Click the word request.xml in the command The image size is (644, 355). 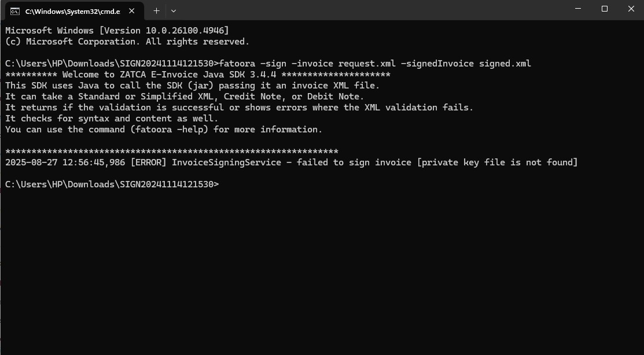pyautogui.click(x=367, y=64)
